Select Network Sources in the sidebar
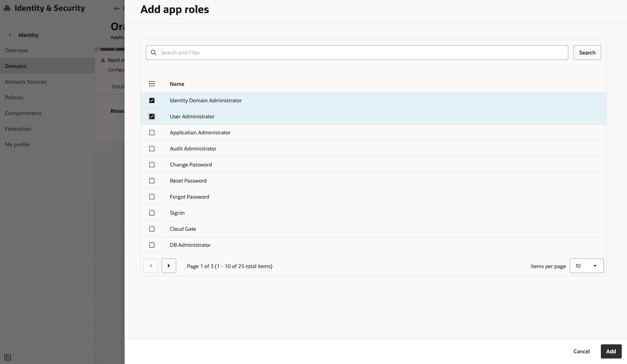Image resolution: width=627 pixels, height=364 pixels. (x=26, y=82)
